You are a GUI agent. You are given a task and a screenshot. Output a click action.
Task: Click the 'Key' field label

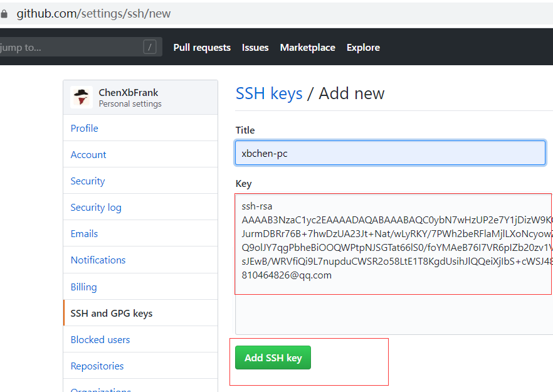click(x=243, y=184)
